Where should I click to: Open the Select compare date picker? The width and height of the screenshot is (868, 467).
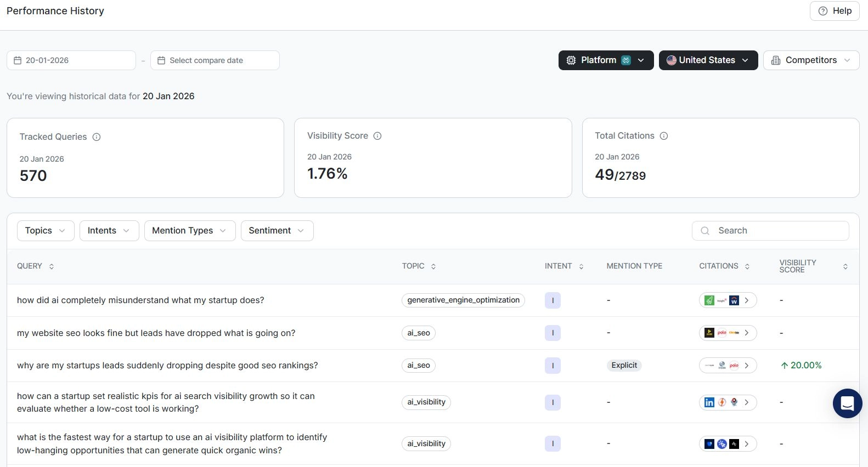click(x=215, y=60)
